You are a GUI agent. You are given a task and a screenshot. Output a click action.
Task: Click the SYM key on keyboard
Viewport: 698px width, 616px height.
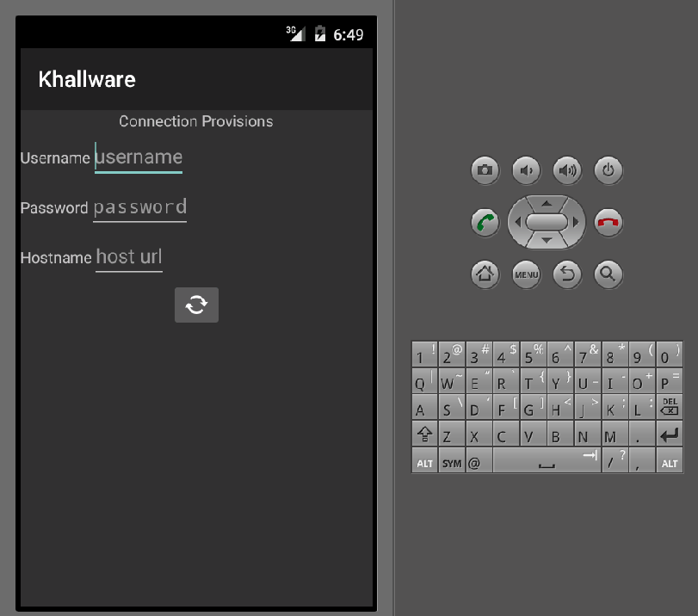(451, 460)
